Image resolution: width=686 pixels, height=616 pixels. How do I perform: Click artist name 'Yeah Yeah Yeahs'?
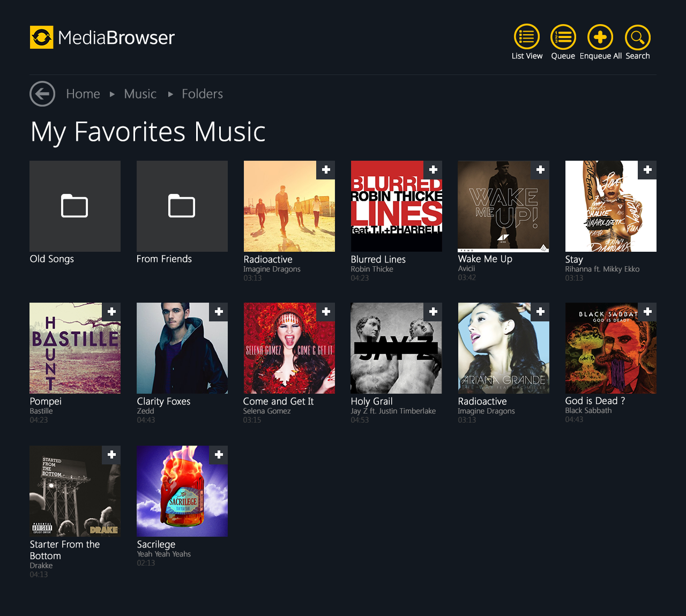(x=163, y=554)
